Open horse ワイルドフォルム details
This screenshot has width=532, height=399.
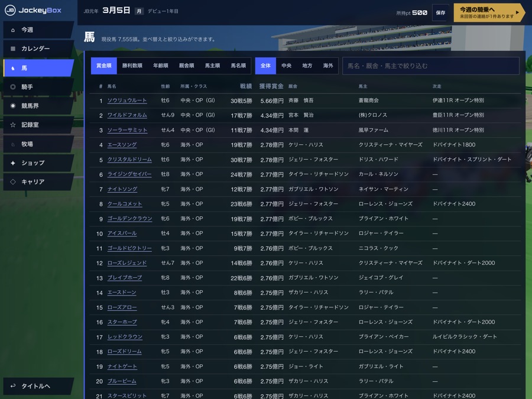pos(127,115)
